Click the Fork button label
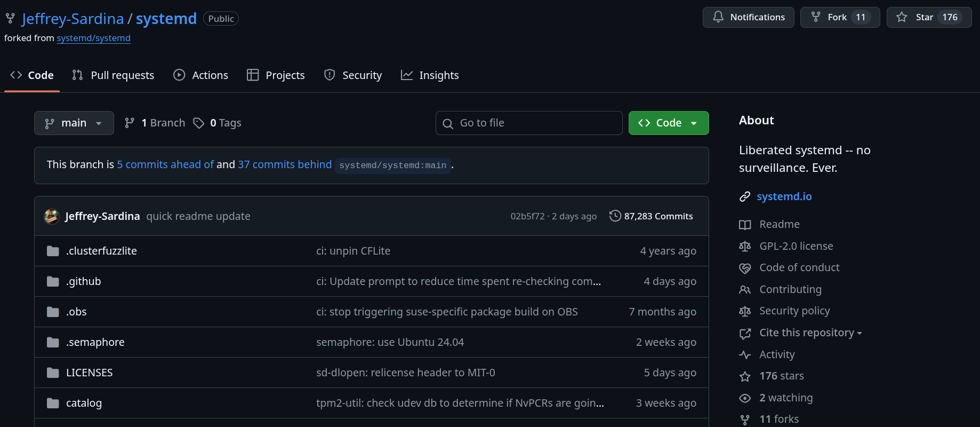This screenshot has height=427, width=980. pyautogui.click(x=837, y=17)
